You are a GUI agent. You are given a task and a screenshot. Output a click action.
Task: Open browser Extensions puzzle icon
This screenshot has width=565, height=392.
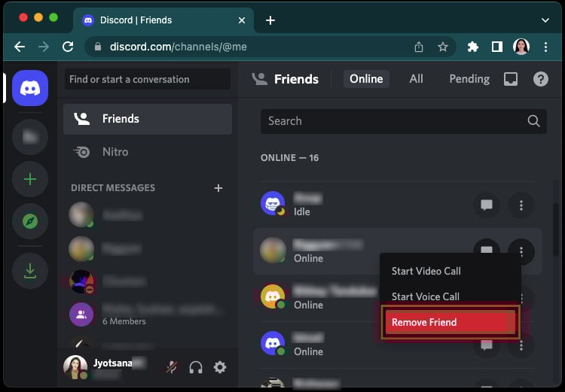pyautogui.click(x=473, y=47)
